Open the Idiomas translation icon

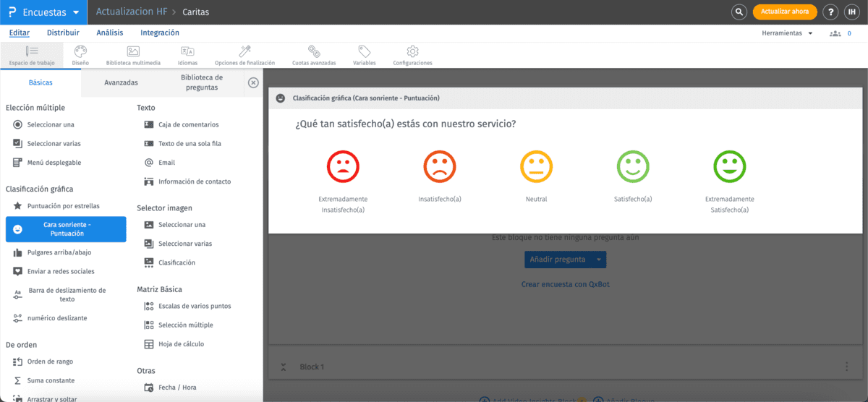[187, 55]
